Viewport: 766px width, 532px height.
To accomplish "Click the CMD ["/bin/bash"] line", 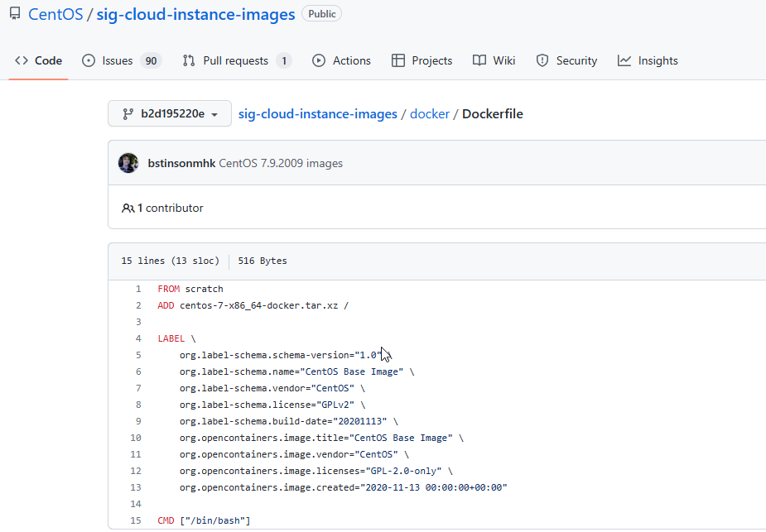I will tap(205, 520).
